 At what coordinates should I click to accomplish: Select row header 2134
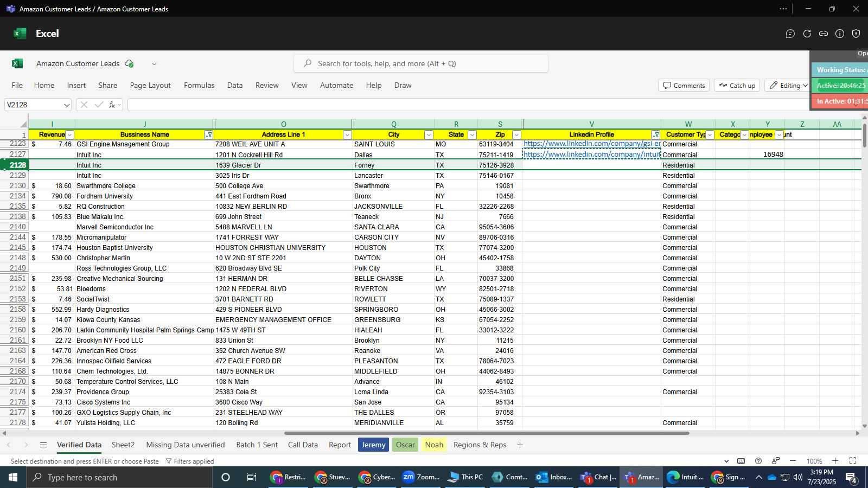(14, 196)
